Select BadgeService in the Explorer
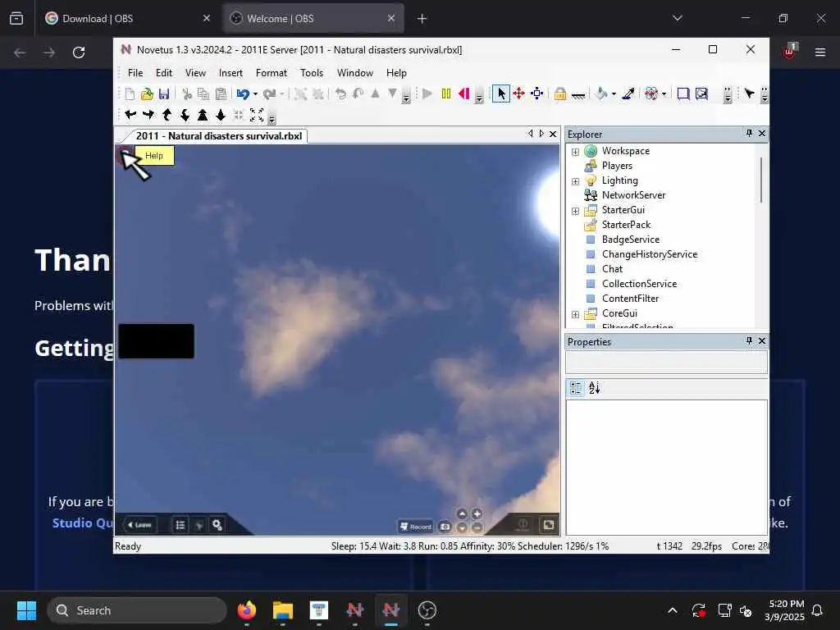The image size is (840, 630). (630, 240)
